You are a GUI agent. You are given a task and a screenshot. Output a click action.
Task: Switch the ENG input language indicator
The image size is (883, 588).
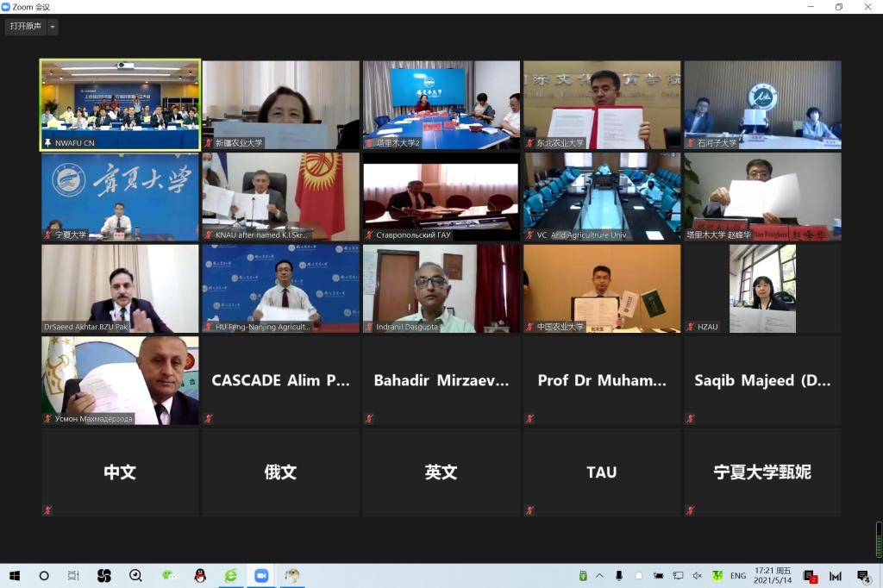738,575
